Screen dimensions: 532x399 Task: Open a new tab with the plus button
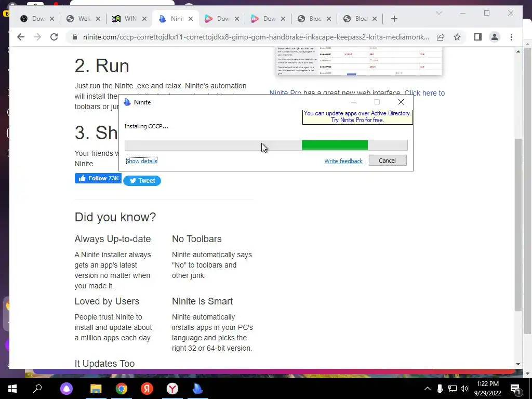(x=394, y=19)
